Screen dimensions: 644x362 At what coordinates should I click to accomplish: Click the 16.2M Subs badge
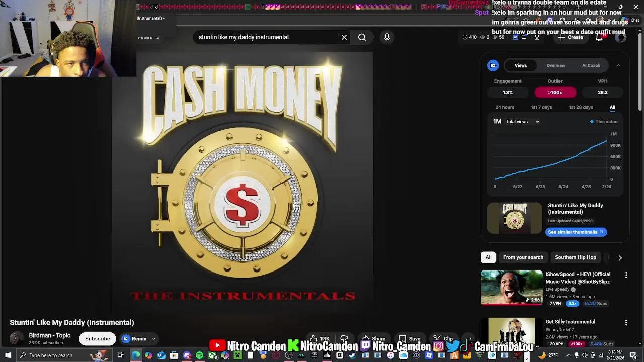tap(595, 304)
